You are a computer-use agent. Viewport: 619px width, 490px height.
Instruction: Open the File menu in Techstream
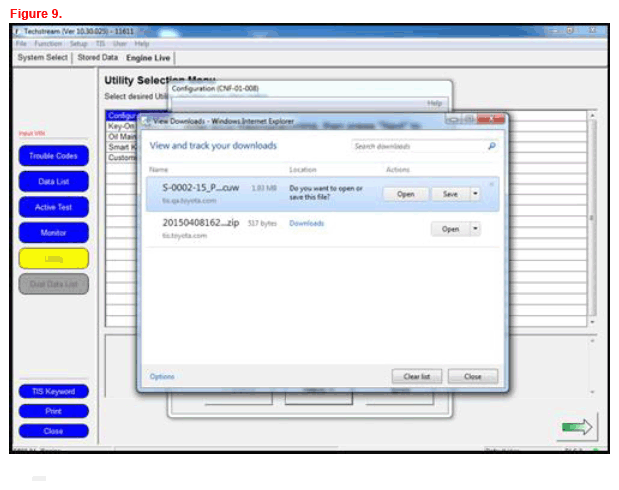coord(21,43)
